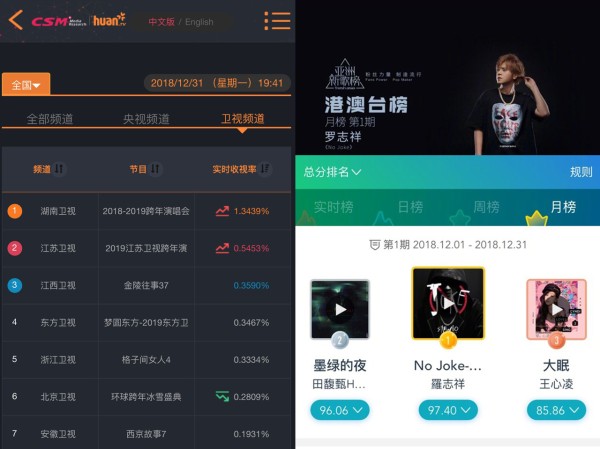Switch language to 中文版

[161, 22]
